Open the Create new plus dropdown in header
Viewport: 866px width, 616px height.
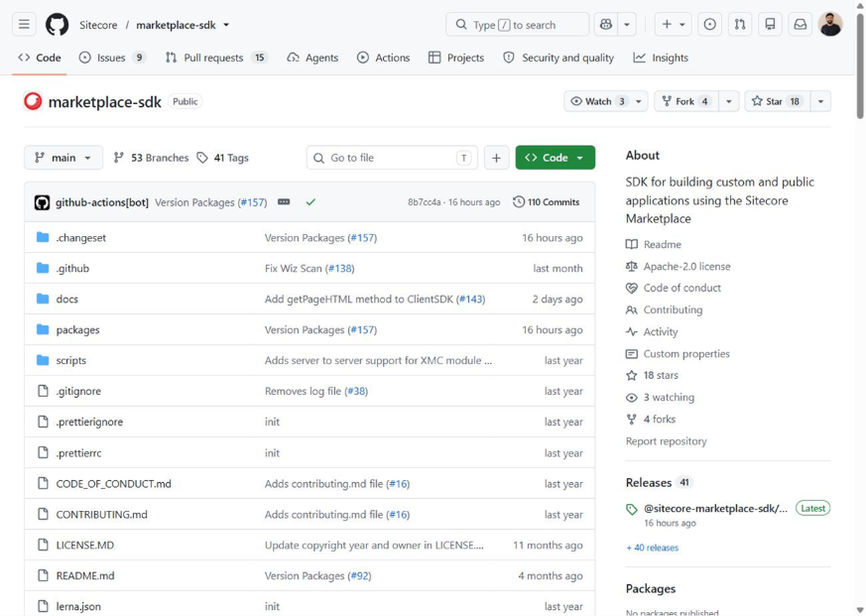click(673, 25)
